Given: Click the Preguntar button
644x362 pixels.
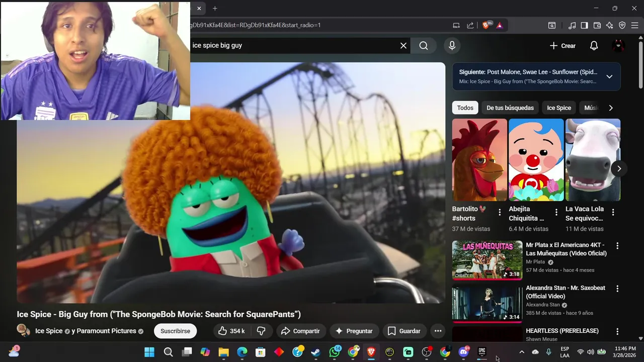Looking at the screenshot, I should pos(354,331).
